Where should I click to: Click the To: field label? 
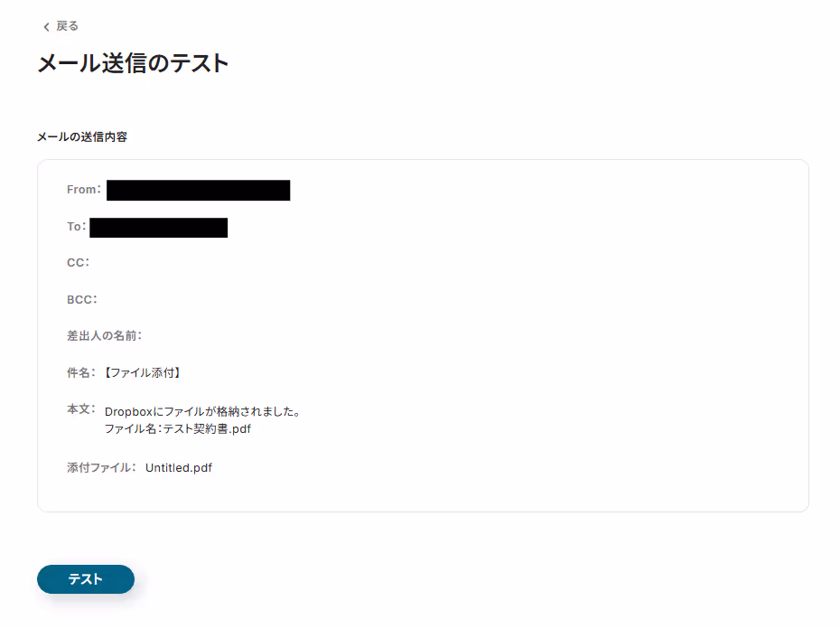[77, 226]
